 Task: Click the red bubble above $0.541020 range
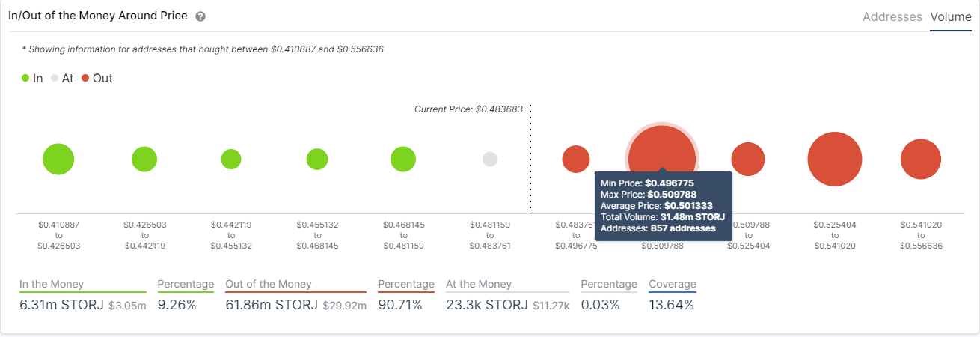pos(921,159)
